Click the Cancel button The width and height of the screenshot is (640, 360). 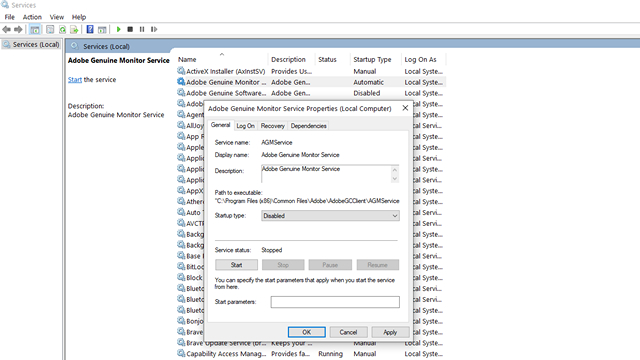coord(348,332)
